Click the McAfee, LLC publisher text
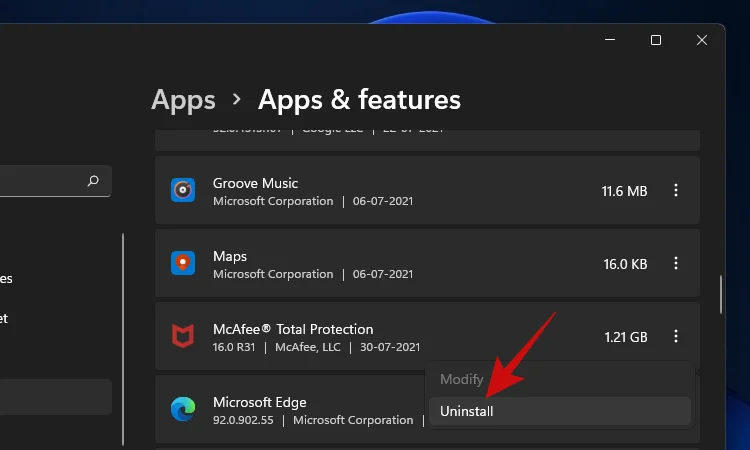This screenshot has width=750, height=450. (x=308, y=347)
